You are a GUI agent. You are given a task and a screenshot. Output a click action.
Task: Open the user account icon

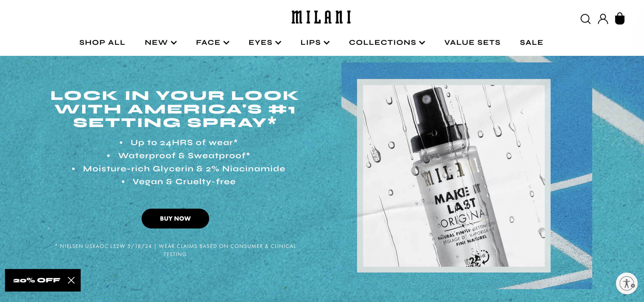pos(603,19)
